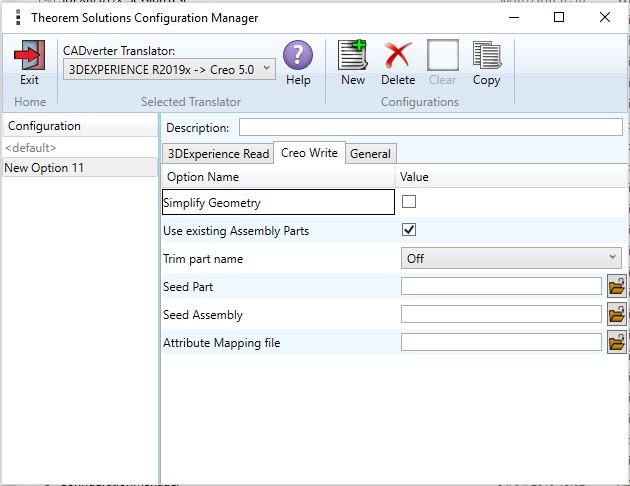Minimize the Configuration Manager window

coord(514,17)
